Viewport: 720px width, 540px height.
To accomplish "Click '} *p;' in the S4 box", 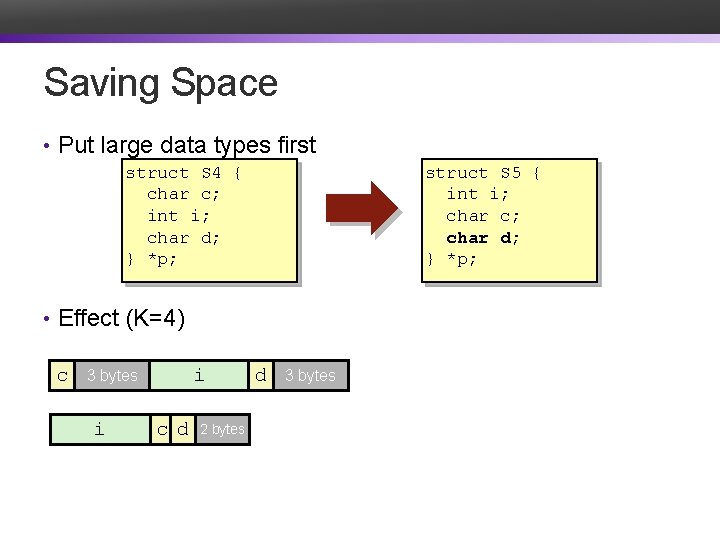I will tap(151, 259).
